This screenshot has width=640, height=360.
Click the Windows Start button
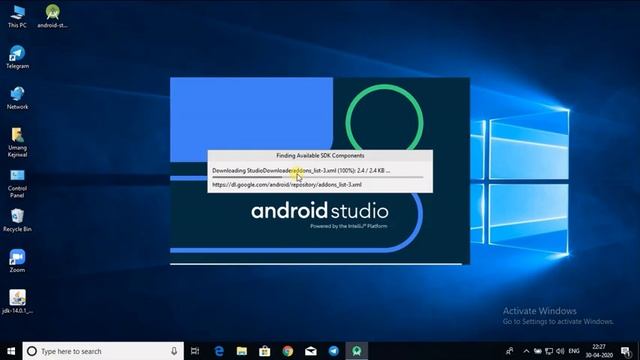(x=11, y=351)
